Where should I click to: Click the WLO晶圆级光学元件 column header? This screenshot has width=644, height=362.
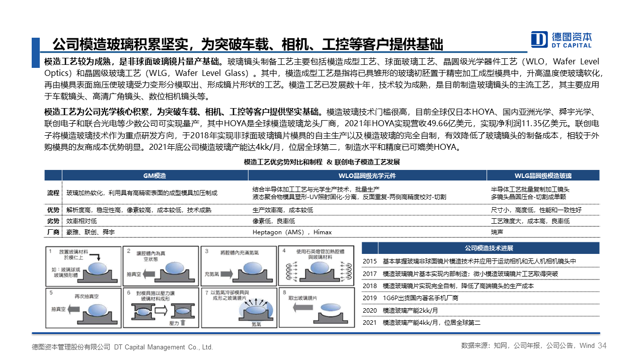click(367, 175)
